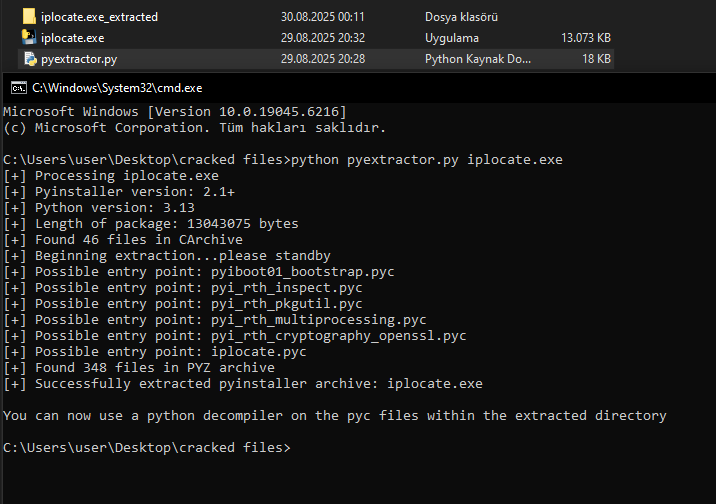This screenshot has width=716, height=504.
Task: Click the final 'cracked files>' command prompt
Action: tap(147, 447)
